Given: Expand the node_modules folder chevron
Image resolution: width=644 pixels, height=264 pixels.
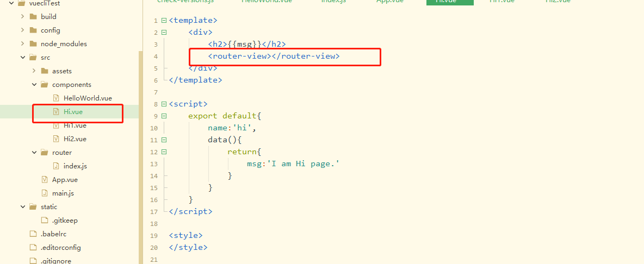Looking at the screenshot, I should click(23, 44).
